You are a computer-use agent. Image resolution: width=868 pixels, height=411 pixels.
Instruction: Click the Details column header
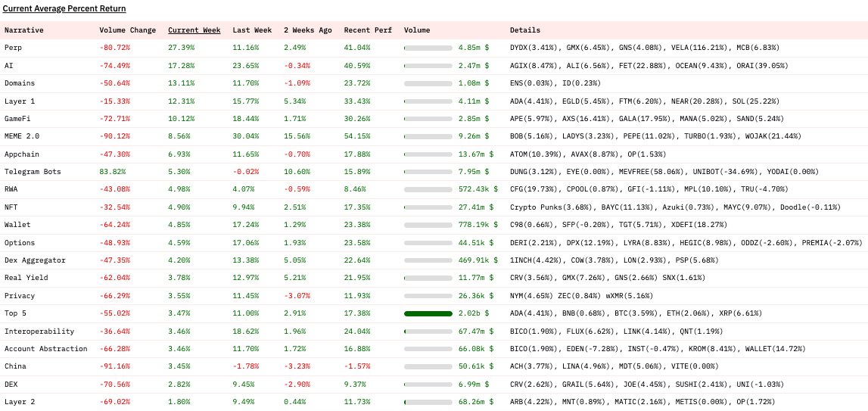pyautogui.click(x=525, y=30)
